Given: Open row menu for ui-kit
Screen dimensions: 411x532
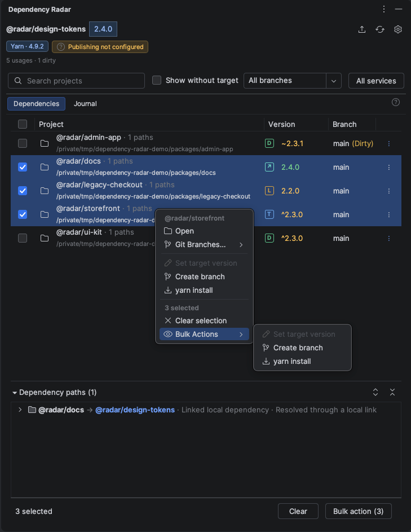Looking at the screenshot, I should (x=389, y=239).
